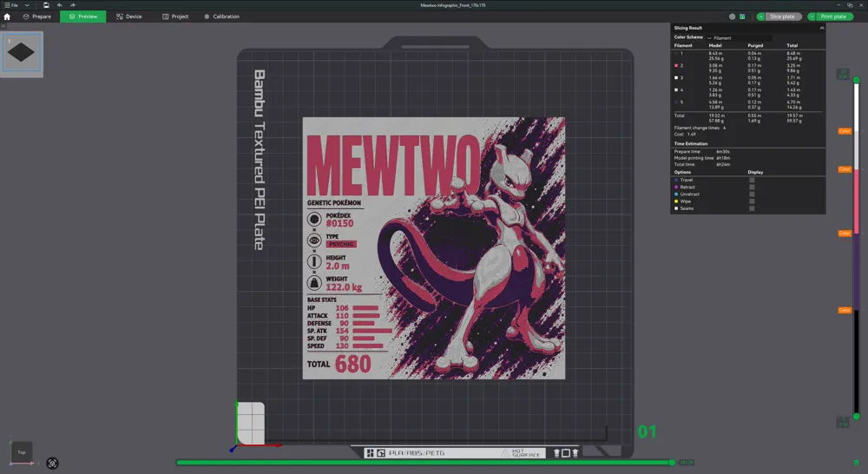Click the green layout icon left of Slice plate
The height and width of the screenshot is (474, 868).
(742, 16)
